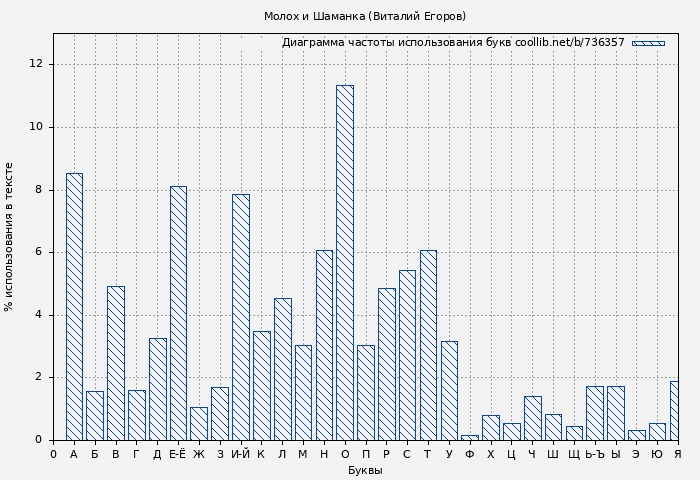The height and width of the screenshot is (480, 700).
Task: Click the legend text with coollib.net link
Action: pyautogui.click(x=452, y=43)
